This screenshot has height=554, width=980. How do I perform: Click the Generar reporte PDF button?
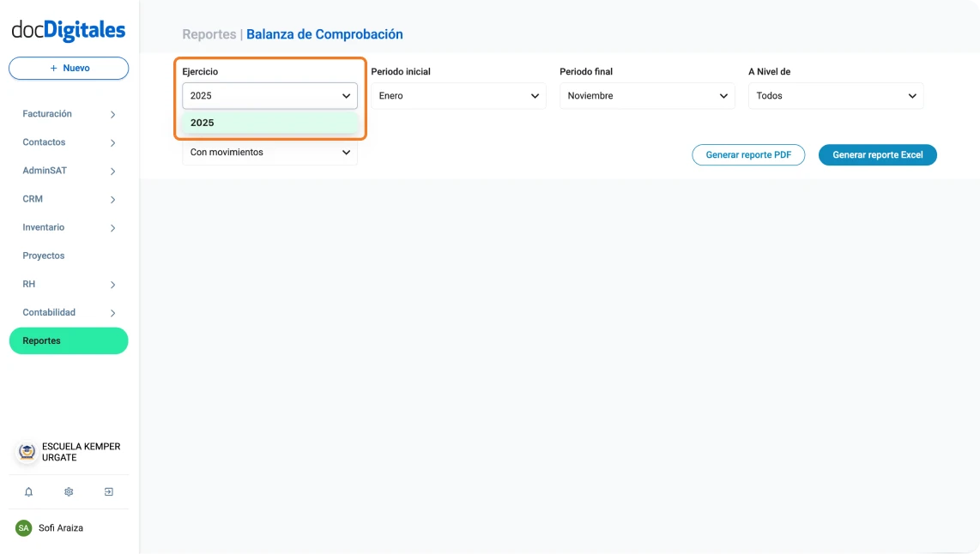748,154
